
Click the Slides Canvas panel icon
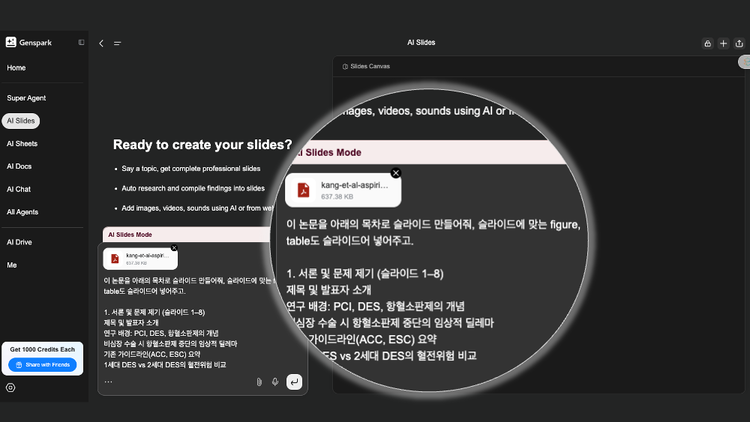tap(345, 67)
